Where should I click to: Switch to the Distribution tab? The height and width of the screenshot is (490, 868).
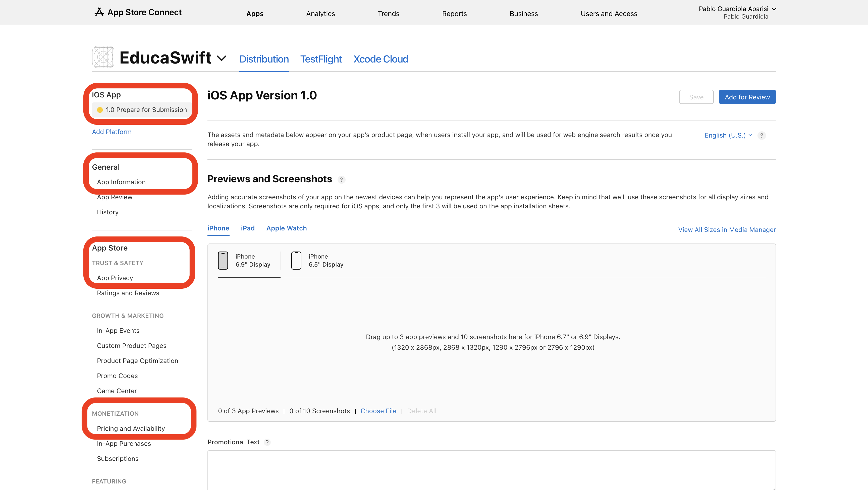pyautogui.click(x=264, y=59)
